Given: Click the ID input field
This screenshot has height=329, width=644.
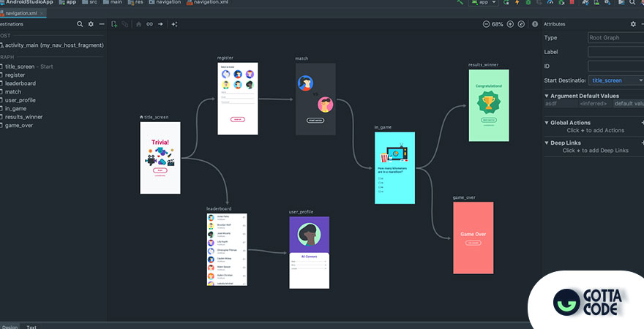Looking at the screenshot, I should point(616,66).
